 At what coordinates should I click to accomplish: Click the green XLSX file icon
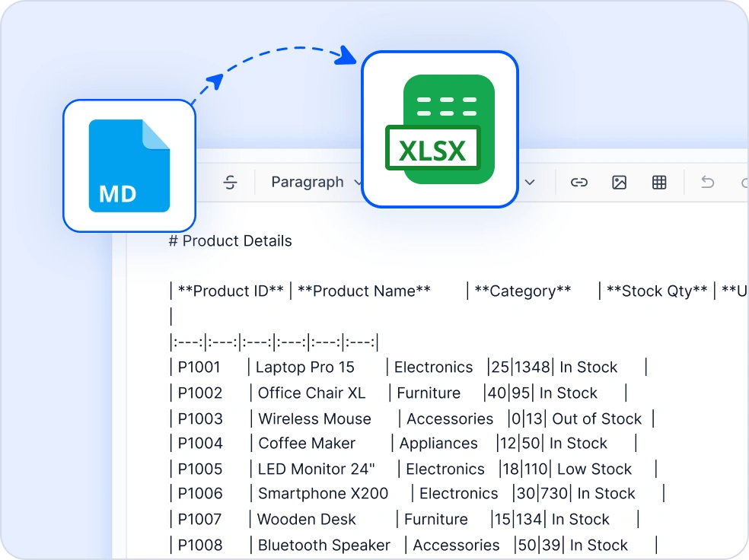pyautogui.click(x=439, y=129)
